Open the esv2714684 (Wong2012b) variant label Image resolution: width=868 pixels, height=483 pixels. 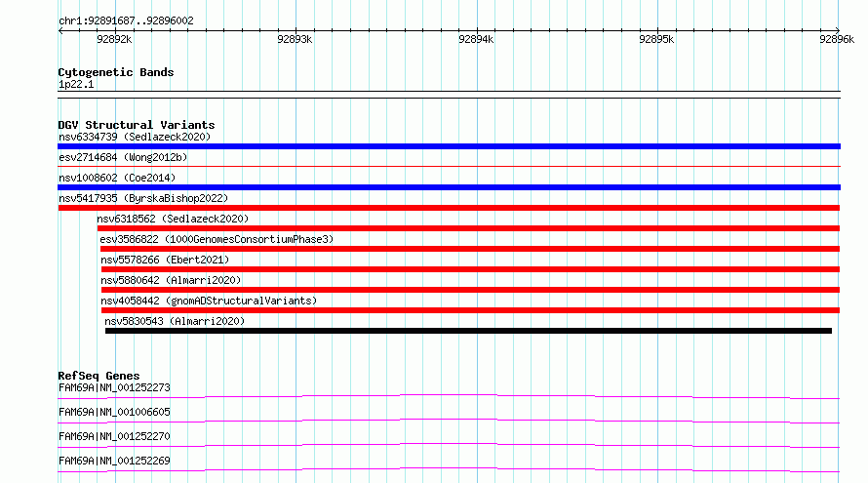pos(123,157)
